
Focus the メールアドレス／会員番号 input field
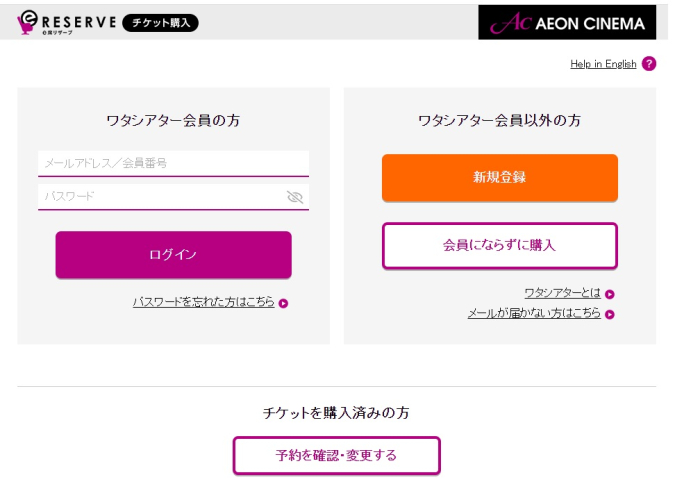[173, 163]
